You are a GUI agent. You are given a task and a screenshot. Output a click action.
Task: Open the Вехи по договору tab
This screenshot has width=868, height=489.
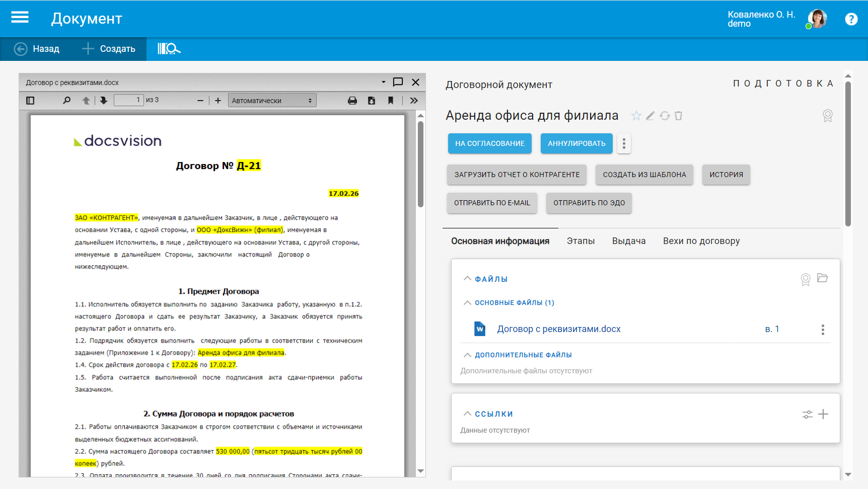click(701, 241)
